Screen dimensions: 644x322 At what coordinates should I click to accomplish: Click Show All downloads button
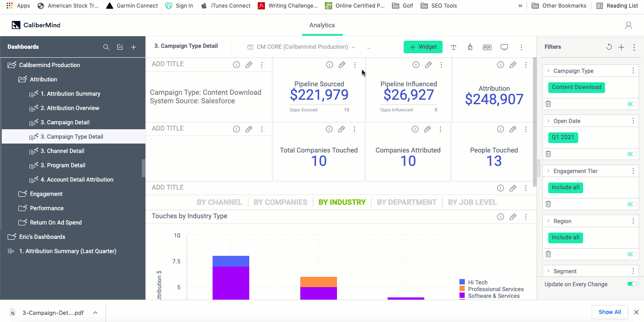(x=610, y=312)
